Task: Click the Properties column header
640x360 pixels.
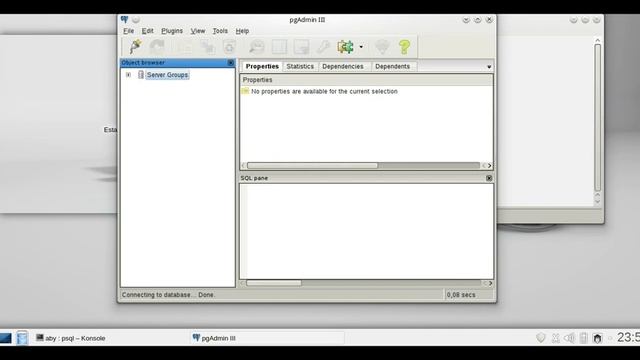Action: click(x=366, y=80)
